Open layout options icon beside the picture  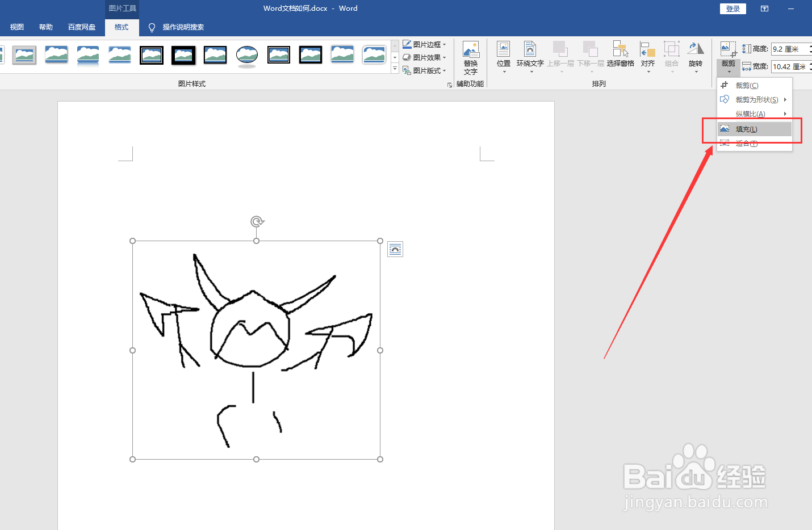(395, 249)
